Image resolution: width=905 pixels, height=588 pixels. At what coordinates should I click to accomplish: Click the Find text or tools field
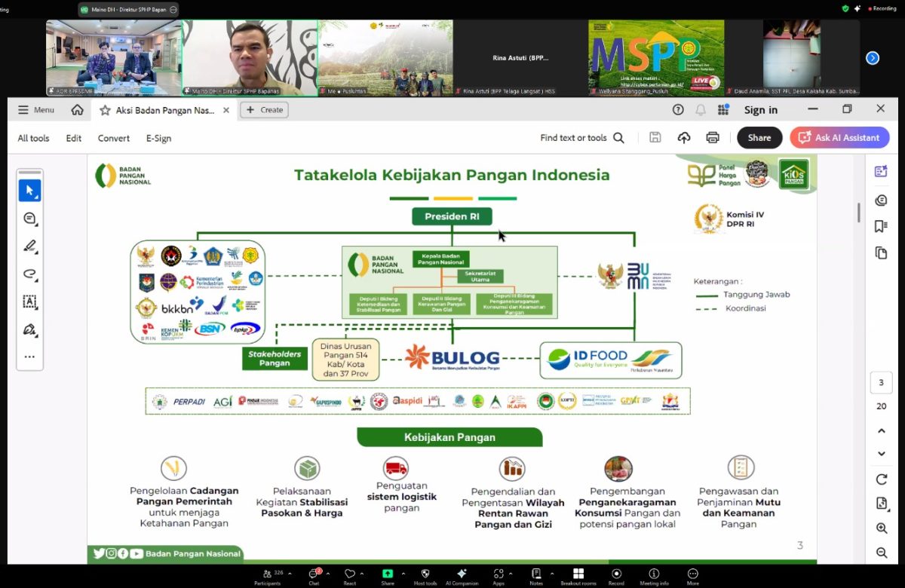(581, 138)
